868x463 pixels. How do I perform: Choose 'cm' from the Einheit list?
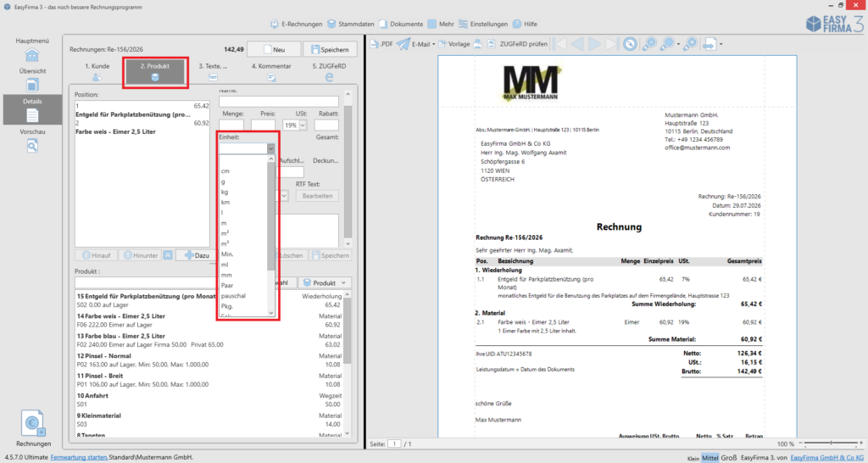[225, 171]
